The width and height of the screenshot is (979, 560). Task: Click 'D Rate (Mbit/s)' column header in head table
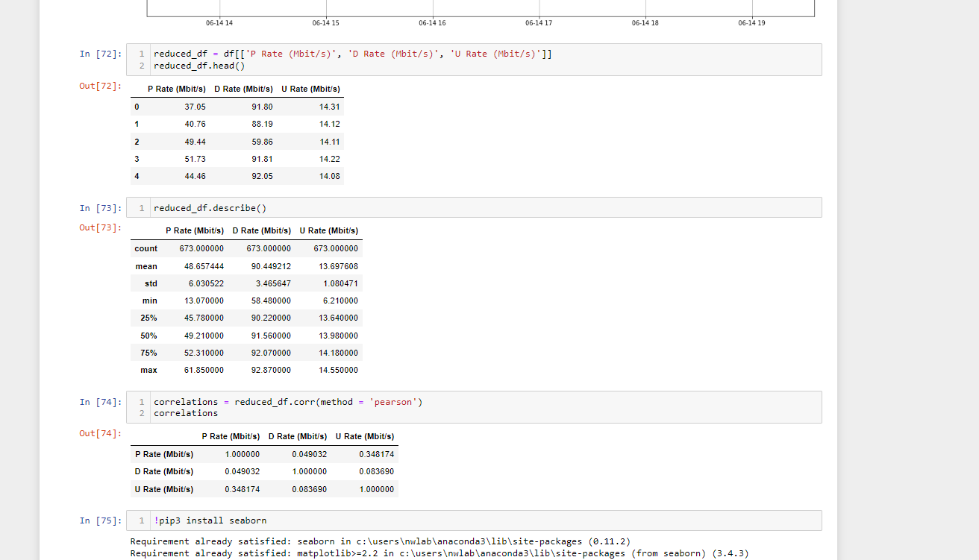coord(244,89)
